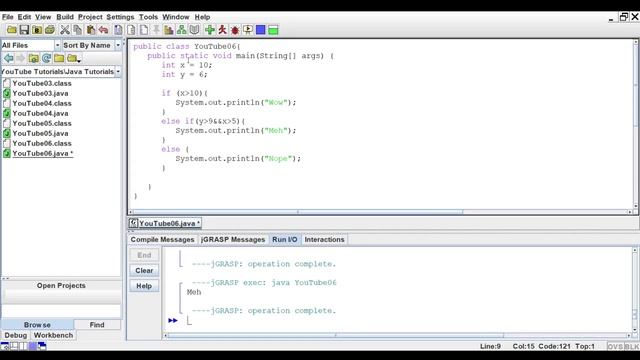Click the open book documentation icon
The height and width of the screenshot is (360, 640).
point(194,30)
